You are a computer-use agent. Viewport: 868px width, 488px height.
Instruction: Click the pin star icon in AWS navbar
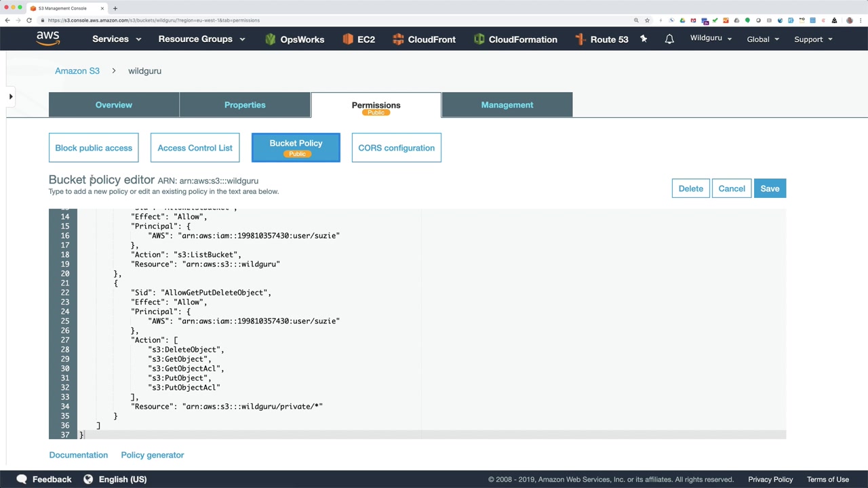coord(644,39)
